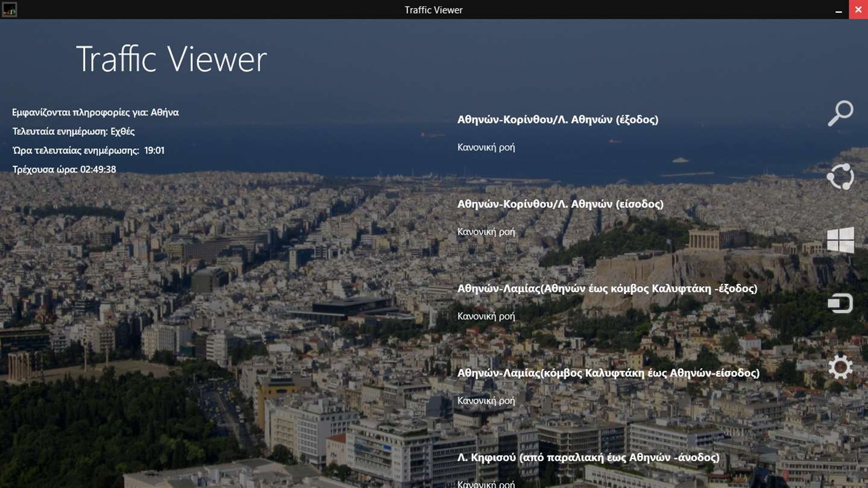The width and height of the screenshot is (868, 488).
Task: Minimize the Traffic Viewer window
Action: click(x=838, y=10)
